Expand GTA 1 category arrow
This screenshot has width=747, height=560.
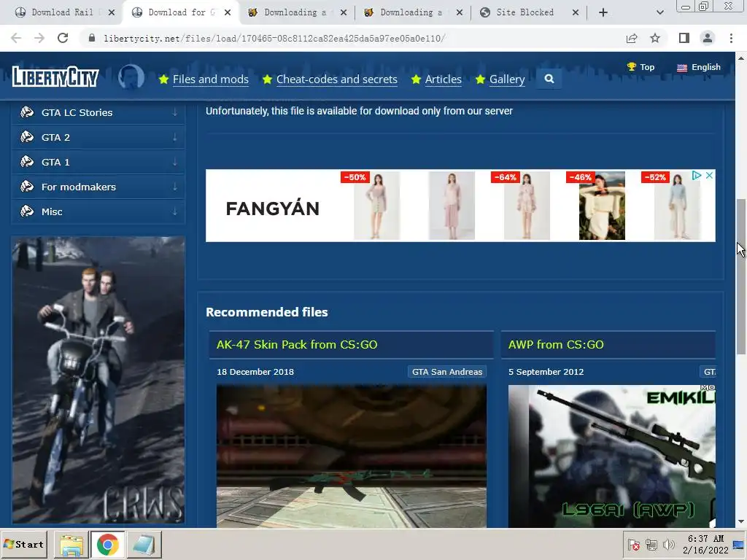tap(175, 161)
